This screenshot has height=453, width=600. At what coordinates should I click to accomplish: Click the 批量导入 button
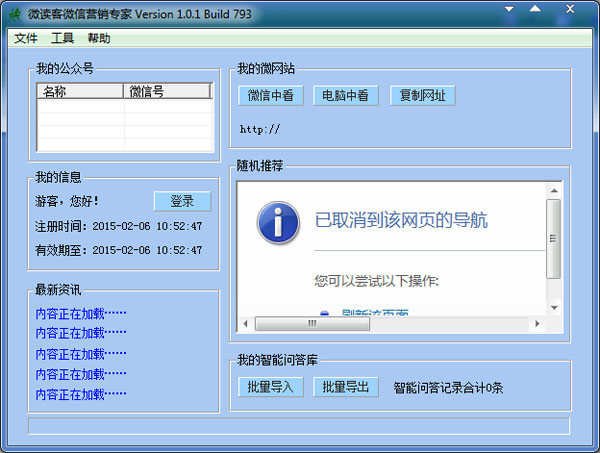271,387
